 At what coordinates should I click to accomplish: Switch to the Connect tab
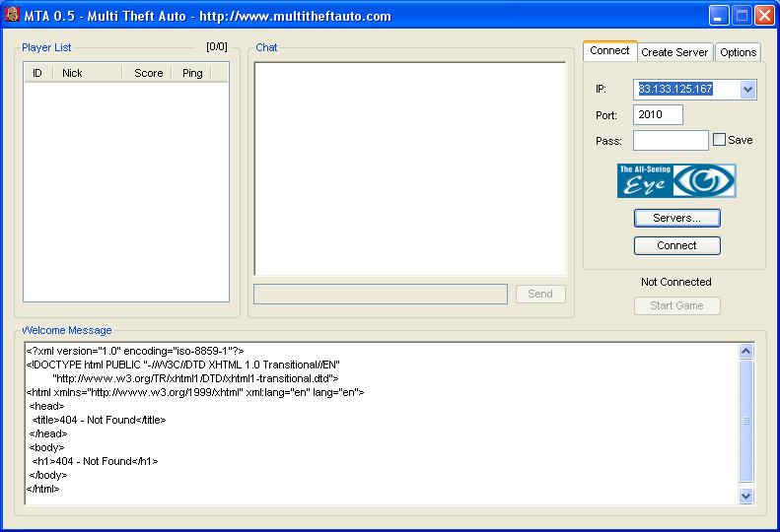(609, 50)
